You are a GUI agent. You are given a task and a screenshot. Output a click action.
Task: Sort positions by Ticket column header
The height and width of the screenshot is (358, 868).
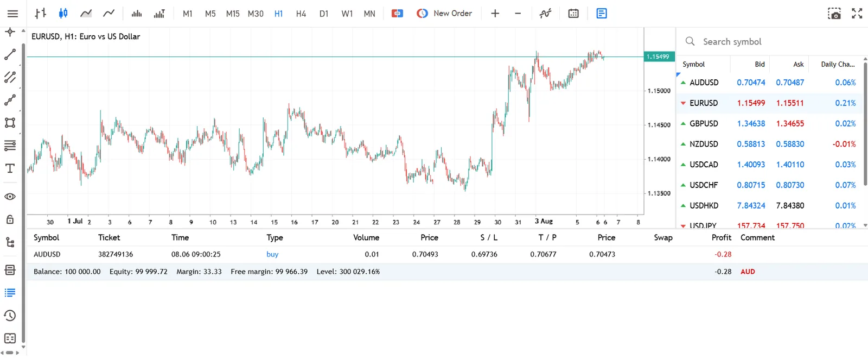(109, 237)
